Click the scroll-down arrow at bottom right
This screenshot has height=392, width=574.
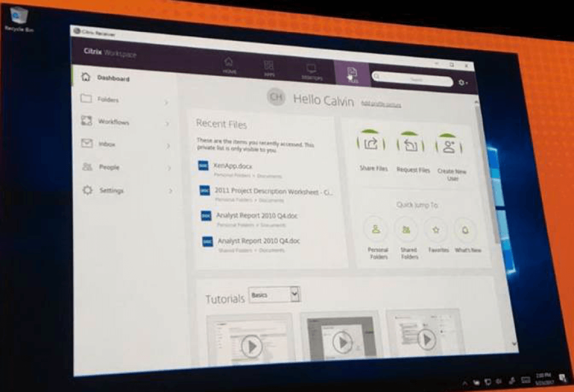pyautogui.click(x=514, y=344)
